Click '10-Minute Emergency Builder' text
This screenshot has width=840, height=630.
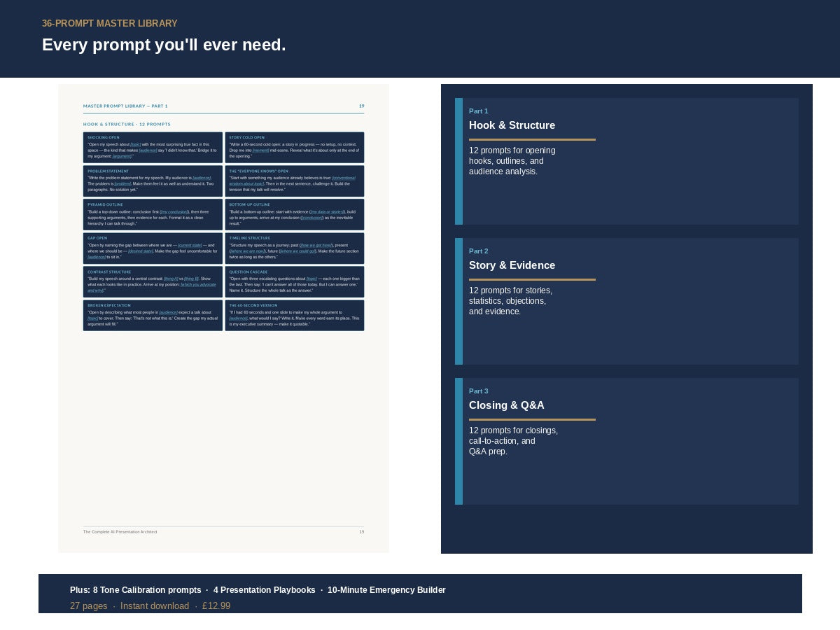(386, 590)
